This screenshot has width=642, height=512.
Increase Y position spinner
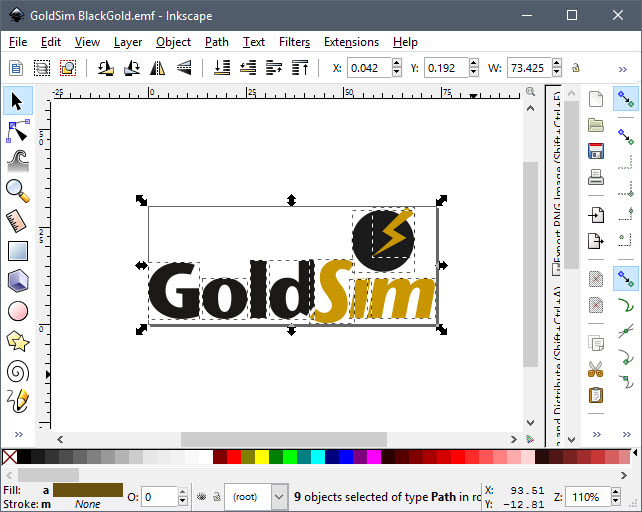[x=474, y=63]
